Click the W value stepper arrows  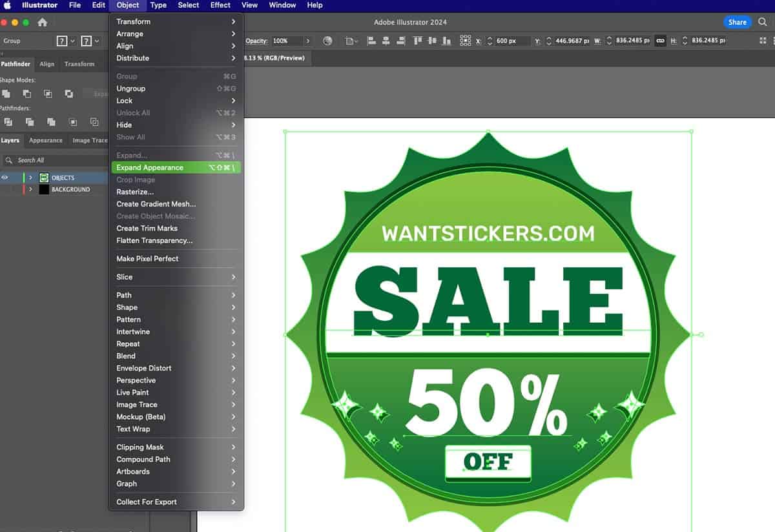[x=609, y=41]
